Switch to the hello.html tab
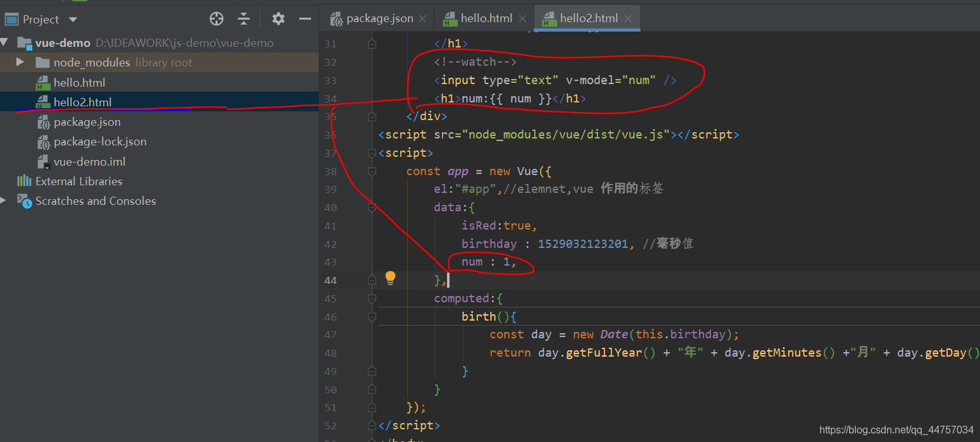The image size is (980, 442). (486, 18)
